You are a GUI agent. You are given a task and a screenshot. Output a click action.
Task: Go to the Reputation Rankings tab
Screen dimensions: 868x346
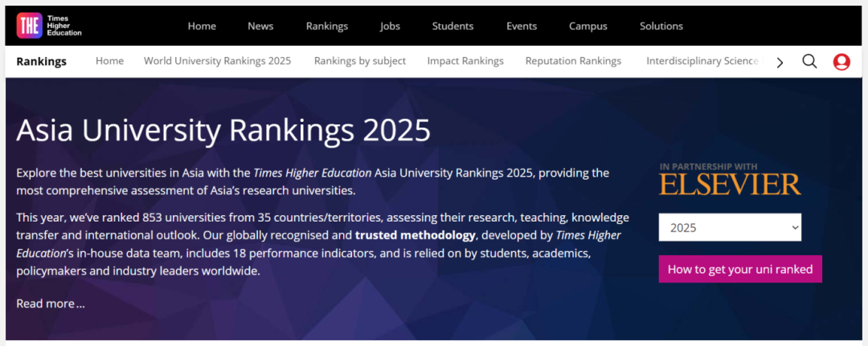(x=573, y=61)
